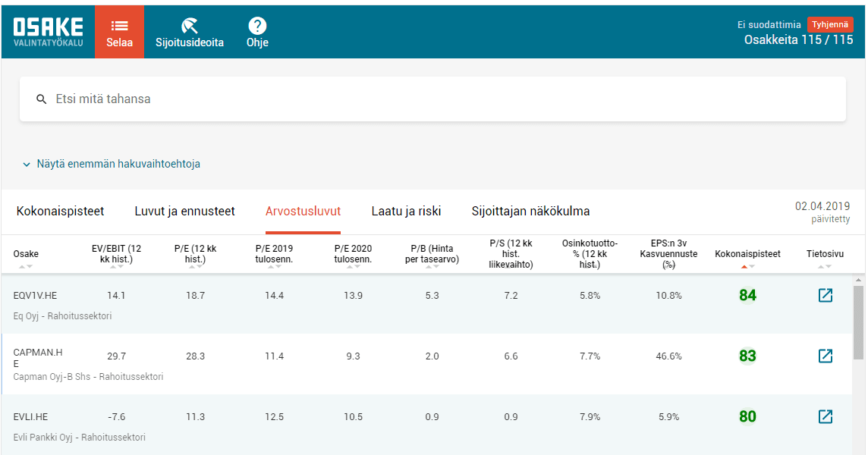This screenshot has height=455, width=868.
Task: Click EV/EBIT value -7.6
Action: (116, 417)
